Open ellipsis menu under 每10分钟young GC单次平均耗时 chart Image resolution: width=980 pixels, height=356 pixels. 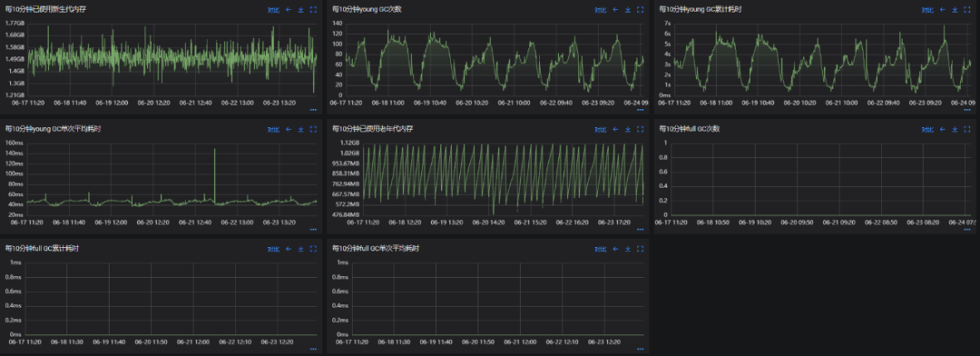(313, 229)
